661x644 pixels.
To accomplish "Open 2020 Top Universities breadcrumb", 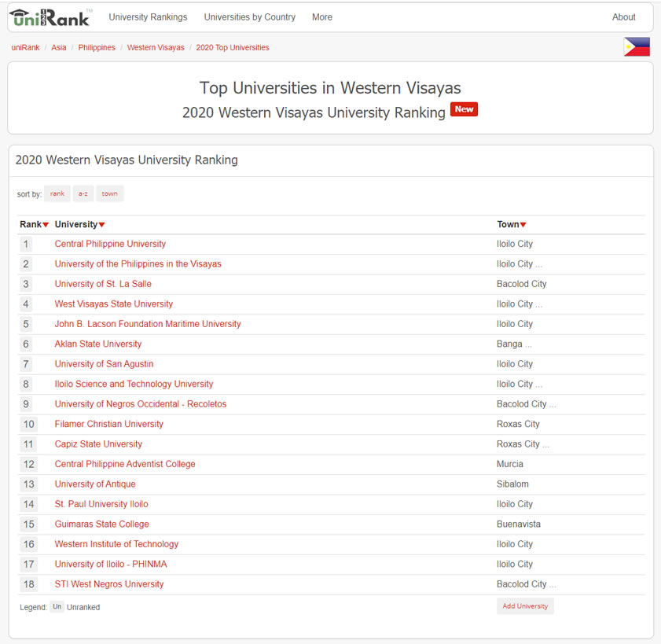I will coord(233,48).
